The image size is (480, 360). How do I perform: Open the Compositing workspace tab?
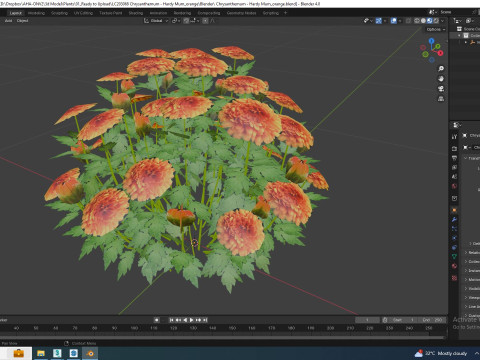coord(209,13)
